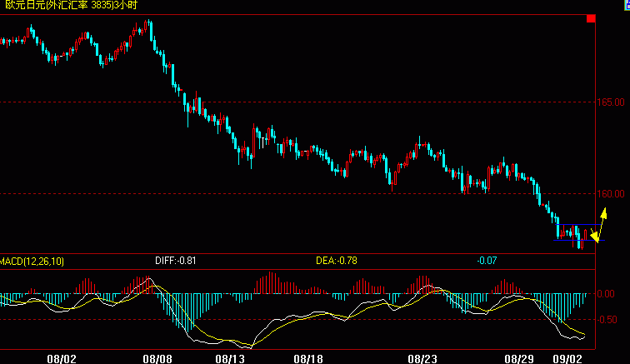Viewport: 630px width, 364px height.
Task: Click the 0.00 MACD axis label
Action: pyautogui.click(x=606, y=294)
